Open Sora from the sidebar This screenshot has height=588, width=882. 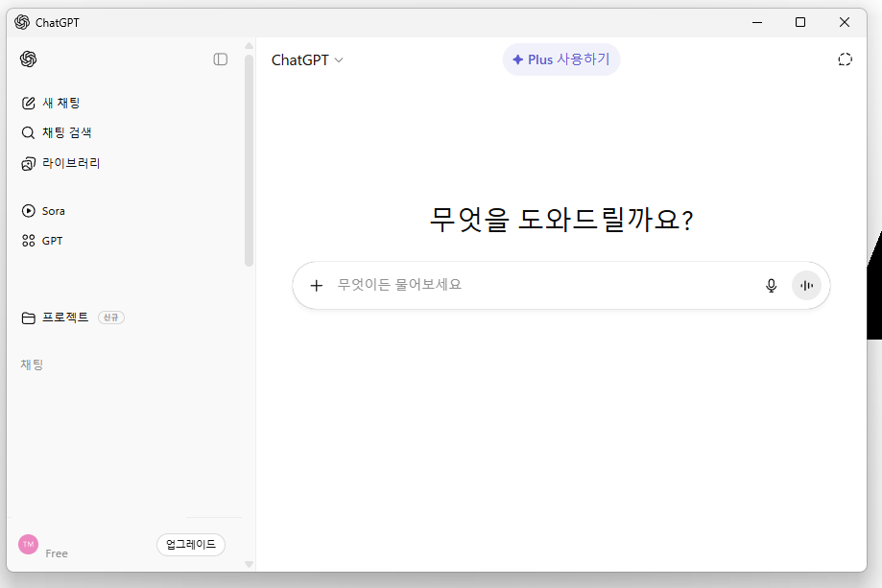coord(43,211)
